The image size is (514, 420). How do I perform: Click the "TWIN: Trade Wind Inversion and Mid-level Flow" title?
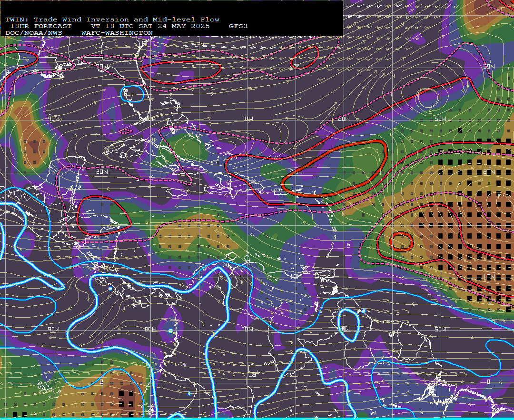112,20
